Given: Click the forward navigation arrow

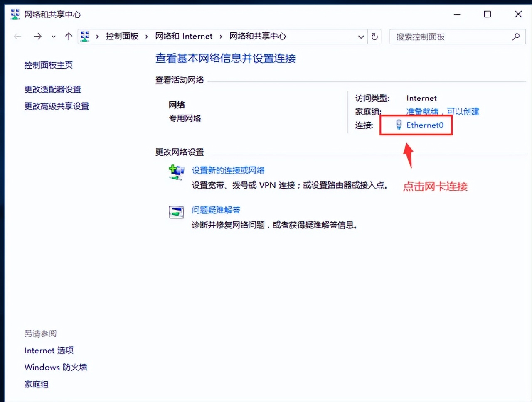Looking at the screenshot, I should point(37,36).
